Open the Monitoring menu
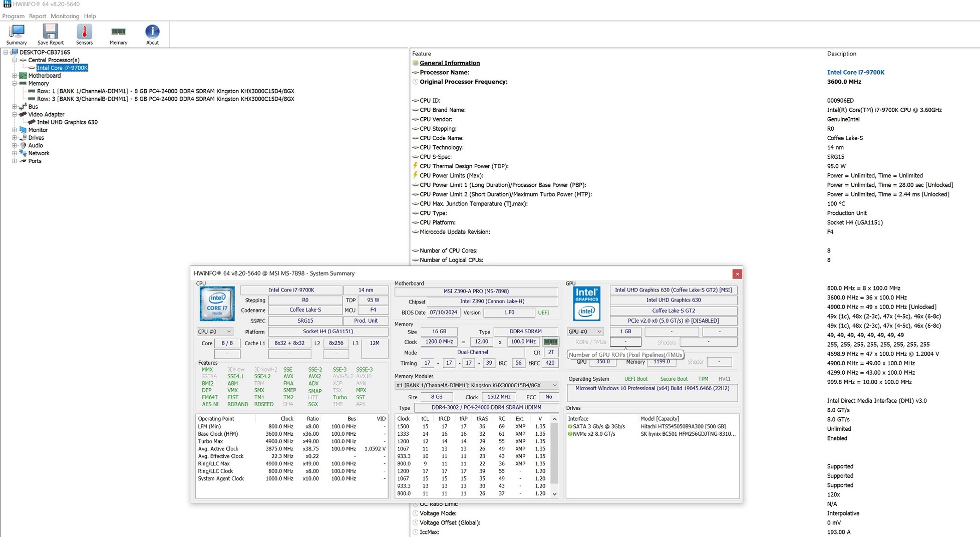Viewport: 980px width, 537px height. point(65,16)
